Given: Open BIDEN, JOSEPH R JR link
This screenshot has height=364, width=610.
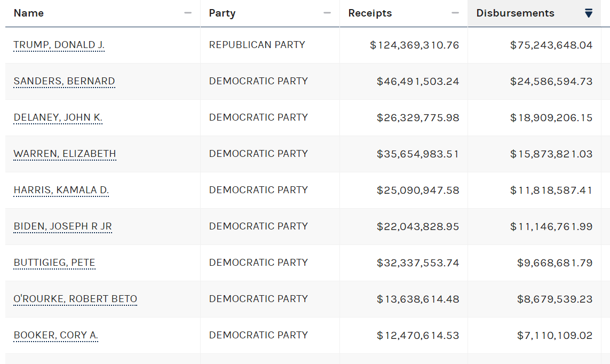Looking at the screenshot, I should (x=63, y=226).
